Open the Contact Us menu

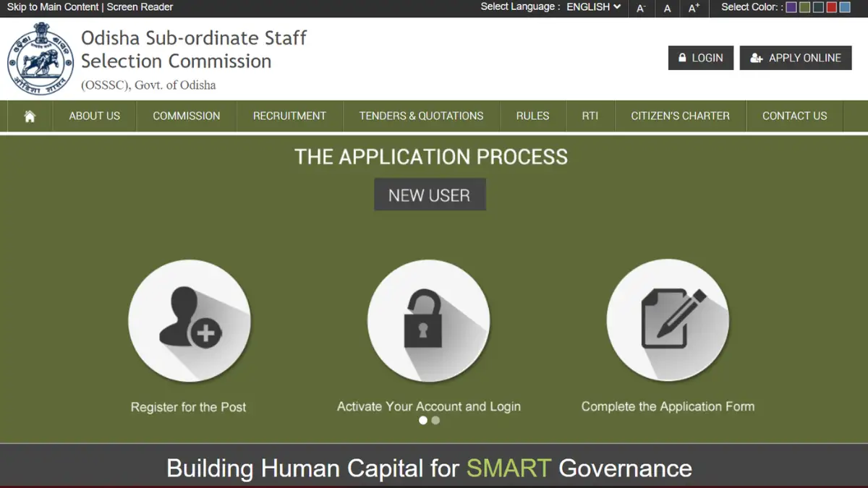795,116
